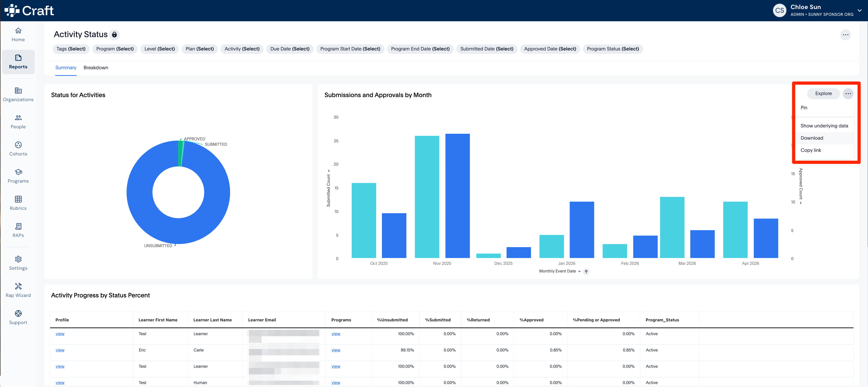Viewport: 868px width, 387px height.
Task: Open the Support lifebuoy icon
Action: point(18,314)
